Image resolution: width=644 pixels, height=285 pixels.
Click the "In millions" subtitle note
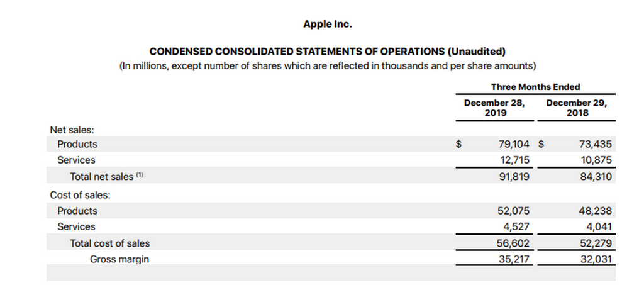[x=327, y=65]
